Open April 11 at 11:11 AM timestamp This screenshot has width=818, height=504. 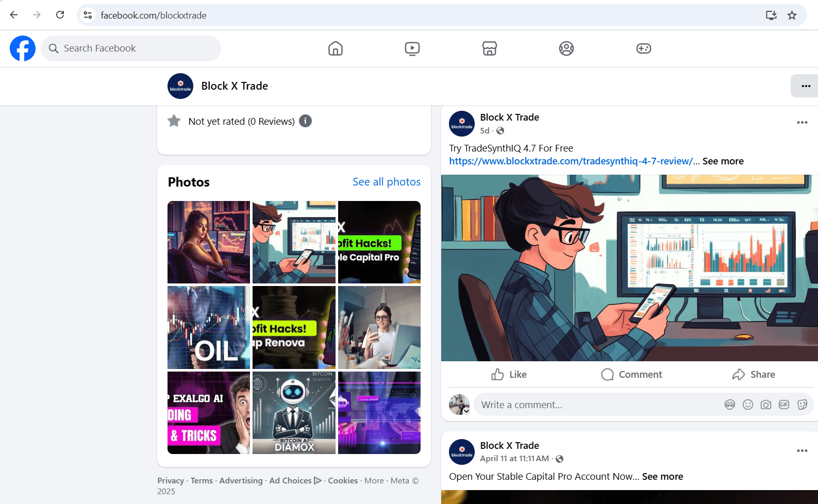[514, 459]
